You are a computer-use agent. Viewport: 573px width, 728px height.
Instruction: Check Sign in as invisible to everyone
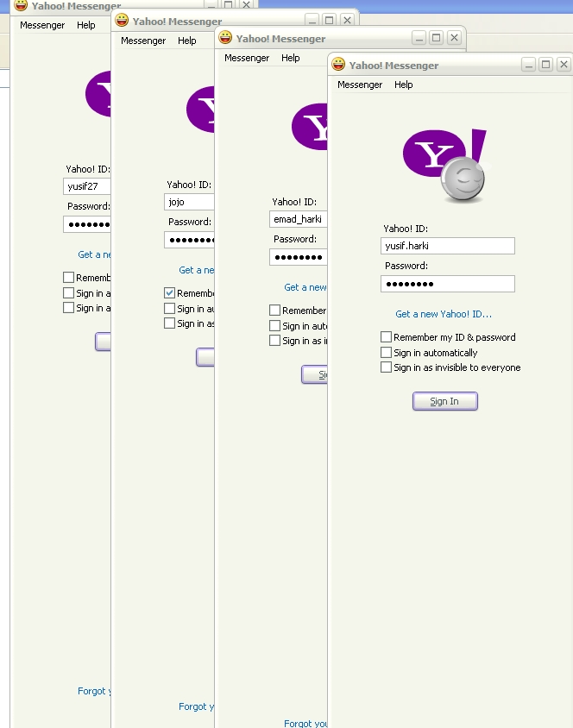coord(386,367)
